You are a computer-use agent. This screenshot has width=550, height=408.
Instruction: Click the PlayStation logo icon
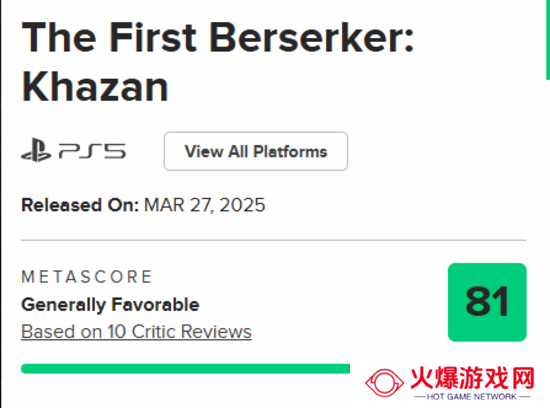[x=36, y=150]
